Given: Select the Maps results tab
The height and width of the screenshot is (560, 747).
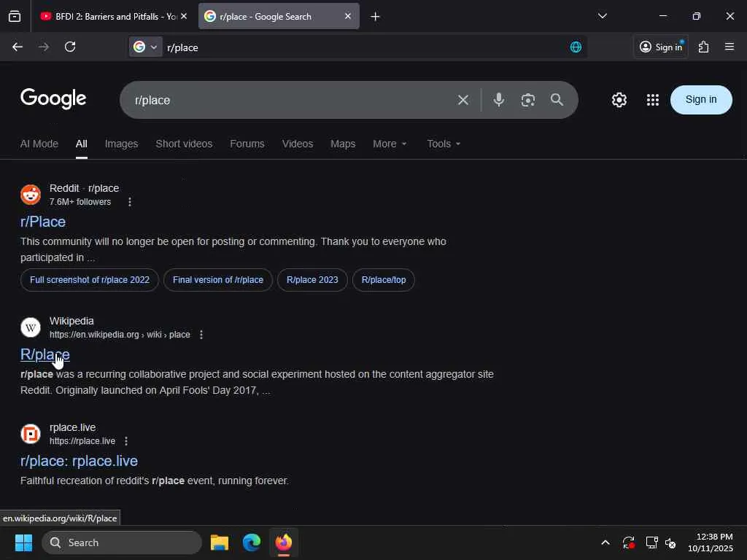Looking at the screenshot, I should [x=343, y=144].
